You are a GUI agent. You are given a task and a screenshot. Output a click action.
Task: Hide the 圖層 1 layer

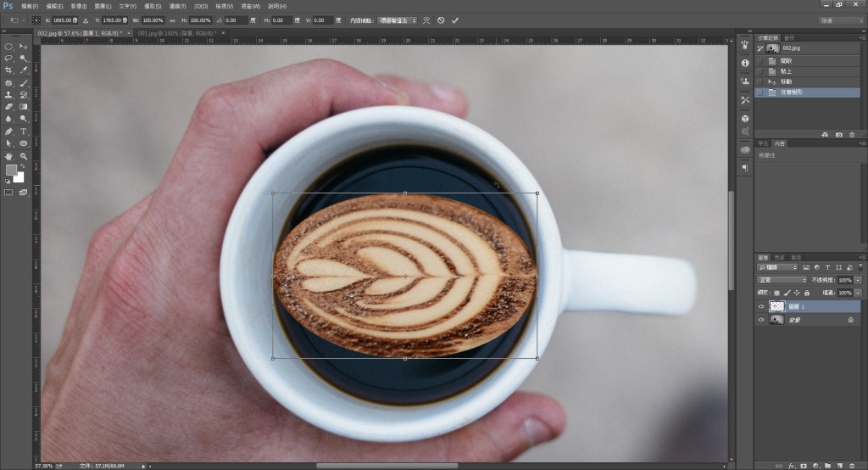pyautogui.click(x=760, y=307)
